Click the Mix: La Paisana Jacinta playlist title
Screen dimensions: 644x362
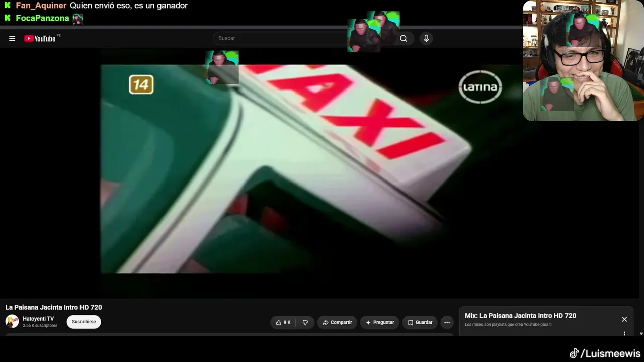coord(520,316)
